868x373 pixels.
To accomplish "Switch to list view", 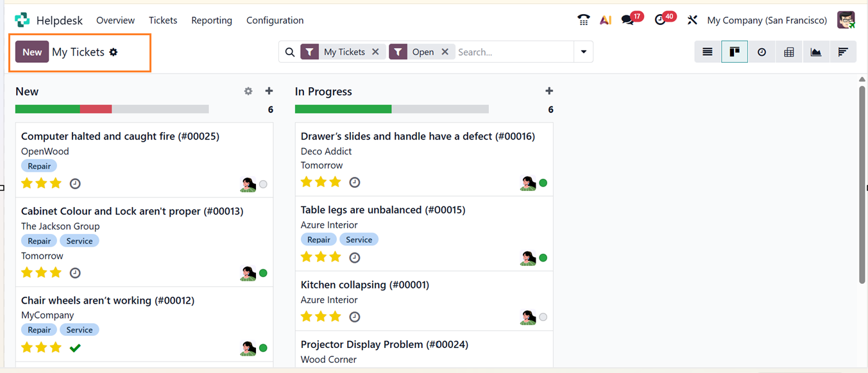I will click(708, 52).
